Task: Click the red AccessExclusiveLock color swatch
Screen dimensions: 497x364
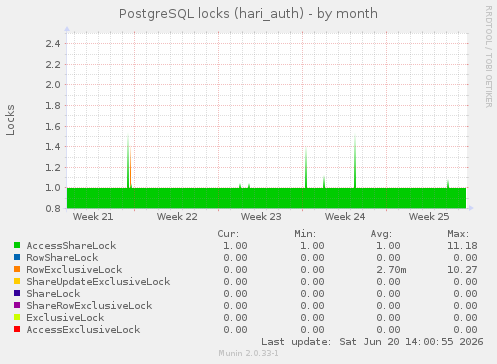Action: pyautogui.click(x=17, y=329)
